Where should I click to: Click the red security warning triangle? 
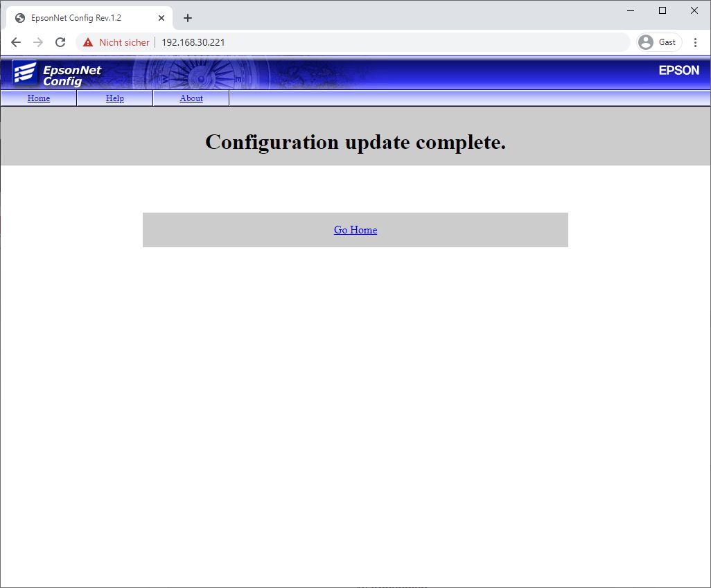88,42
